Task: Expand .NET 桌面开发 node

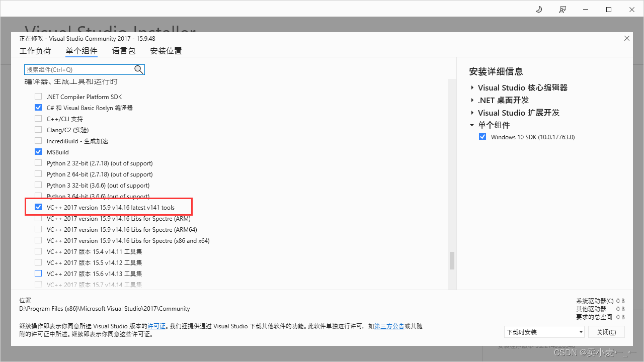Action: pos(472,100)
